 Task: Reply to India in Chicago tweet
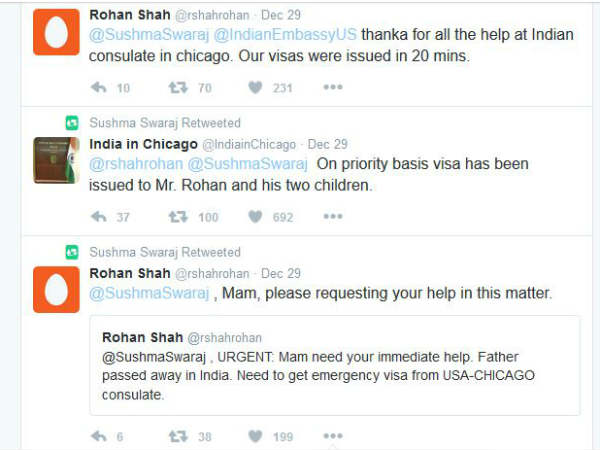98,216
